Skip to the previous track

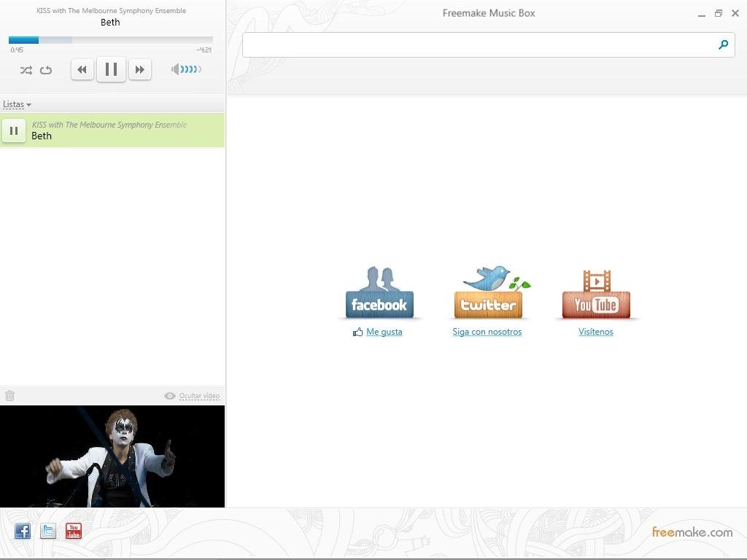pyautogui.click(x=82, y=69)
